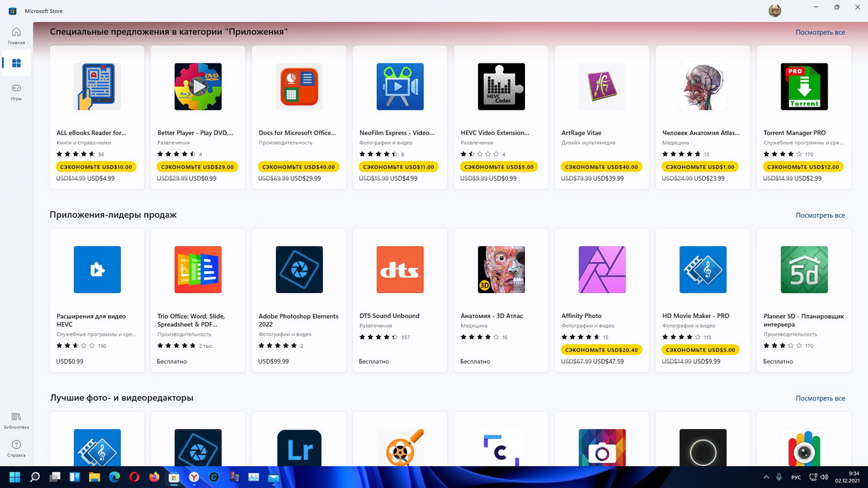Open Affinity Photo app icon
Image resolution: width=868 pixels, height=488 pixels.
coord(603,270)
